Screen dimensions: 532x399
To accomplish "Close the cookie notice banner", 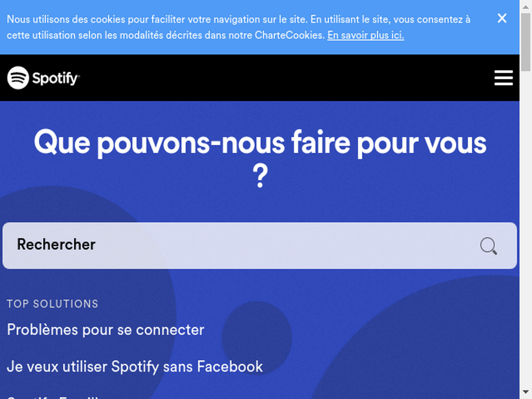I will pyautogui.click(x=502, y=18).
